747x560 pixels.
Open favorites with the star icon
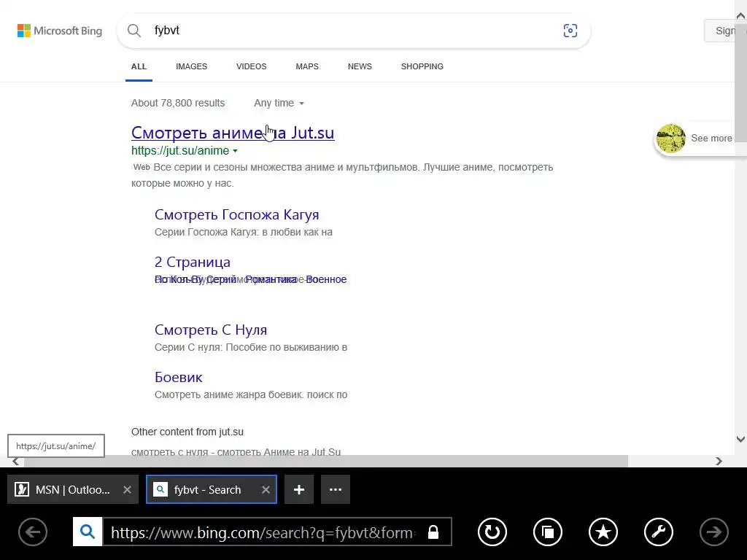pyautogui.click(x=603, y=532)
